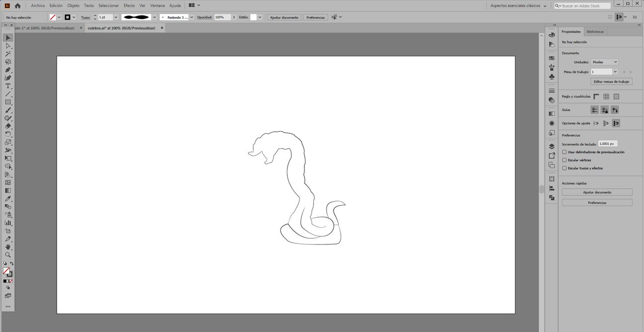Select the Line Segment tool
Image resolution: width=644 pixels, height=332 pixels.
[x=8, y=94]
